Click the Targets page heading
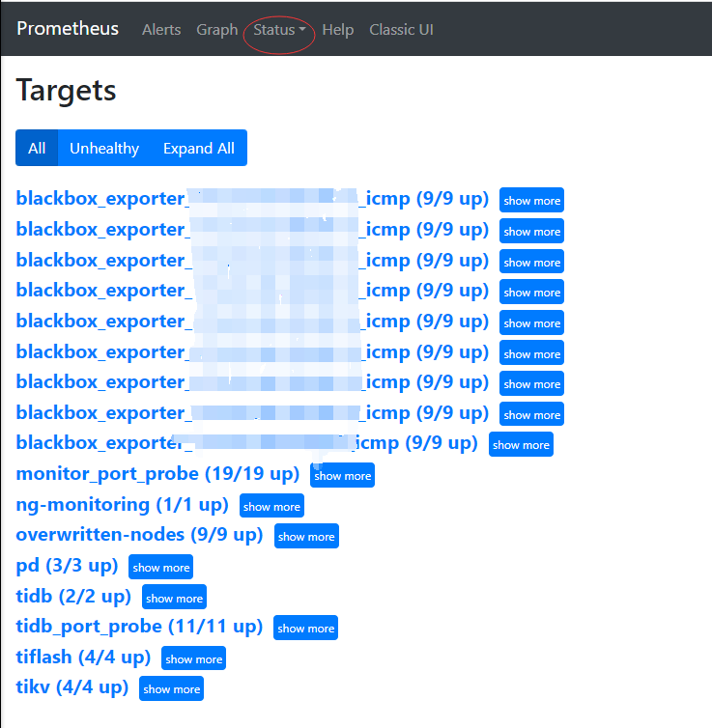The image size is (712, 728). point(66,91)
